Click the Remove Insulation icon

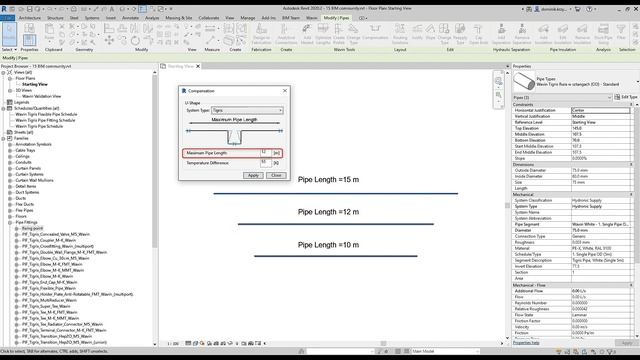pyautogui.click(x=582, y=34)
